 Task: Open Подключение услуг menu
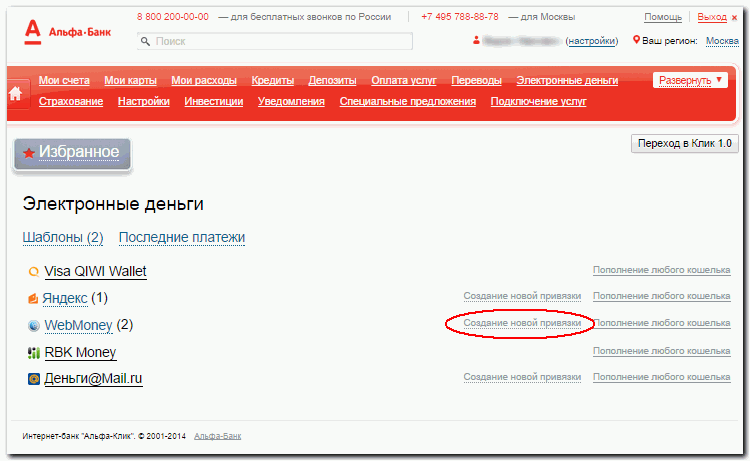539,101
